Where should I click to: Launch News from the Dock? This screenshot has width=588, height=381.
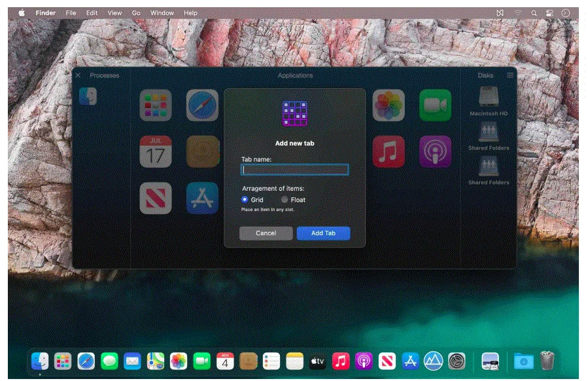click(x=387, y=361)
